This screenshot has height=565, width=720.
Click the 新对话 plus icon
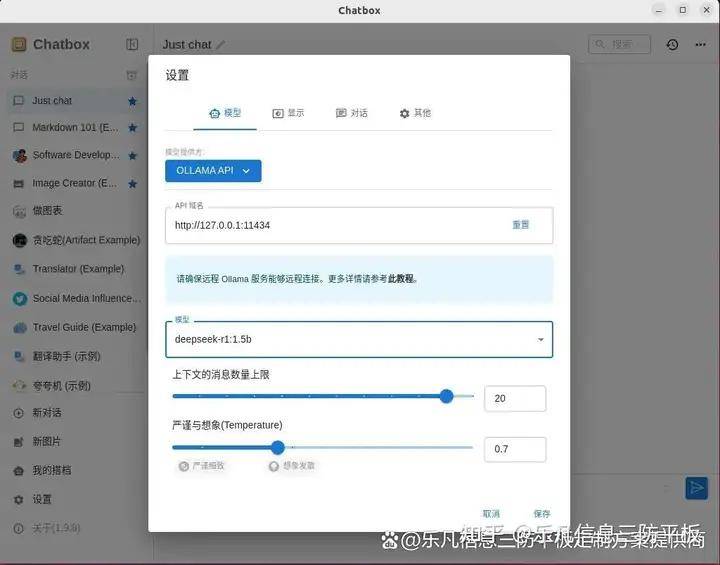coord(18,413)
